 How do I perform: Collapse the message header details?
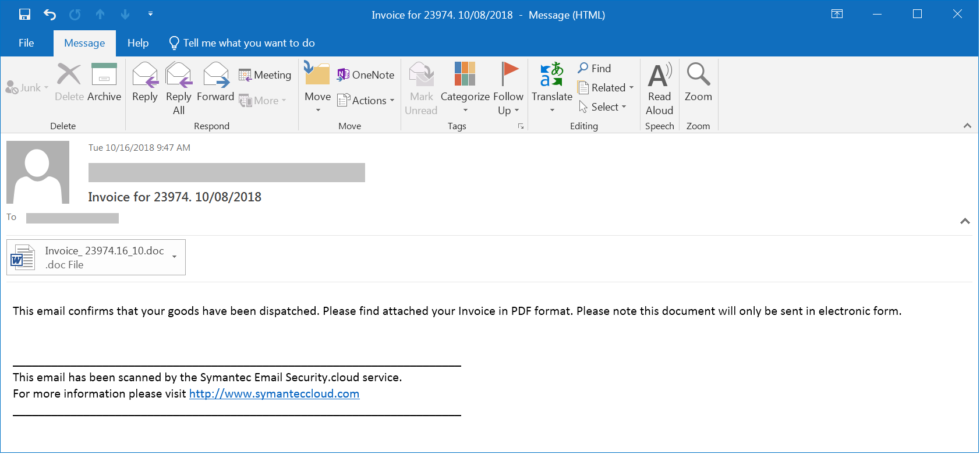pyautogui.click(x=965, y=221)
